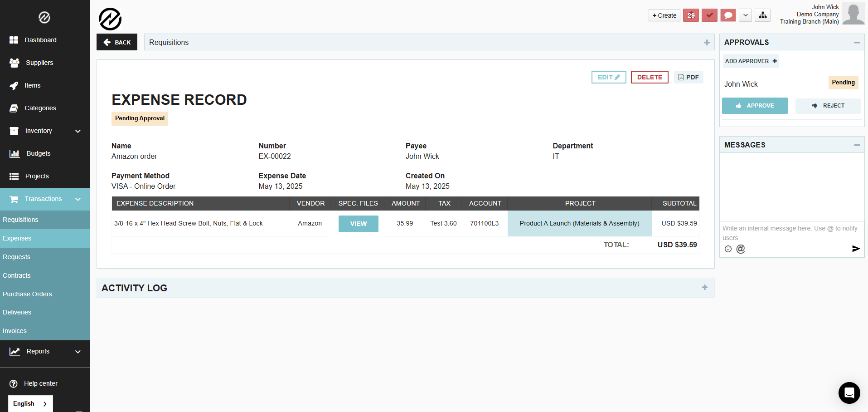Click the vendor cell Amazon

pos(310,223)
